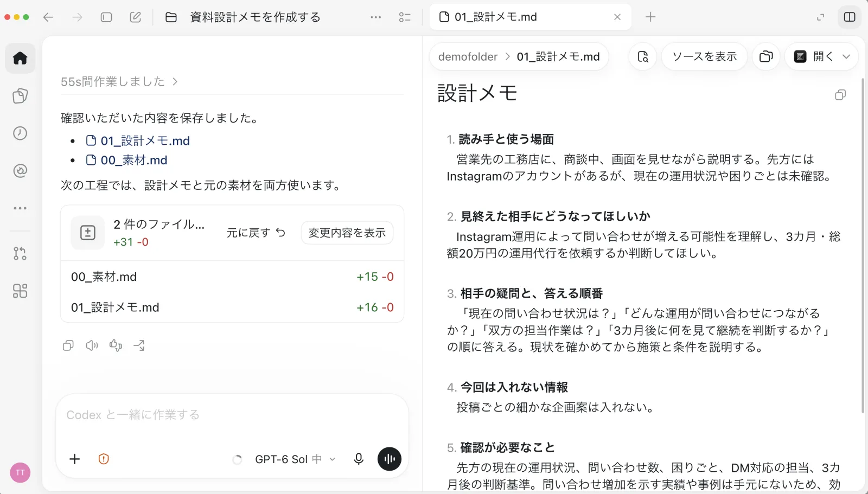868x494 pixels.
Task: Click the demofolder breadcrumb
Action: pyautogui.click(x=468, y=57)
